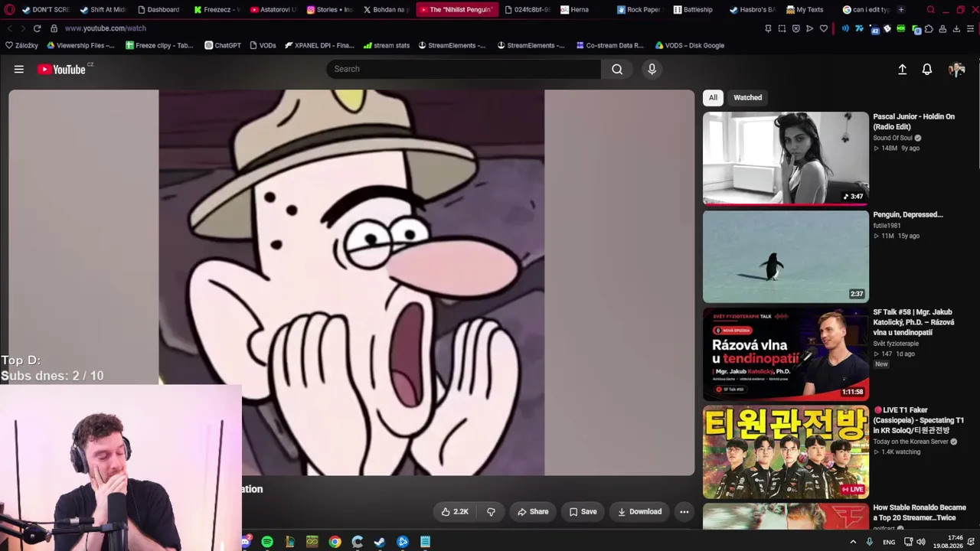Open the Co-stream Data bookmark
This screenshot has width=980, height=551.
(x=609, y=45)
